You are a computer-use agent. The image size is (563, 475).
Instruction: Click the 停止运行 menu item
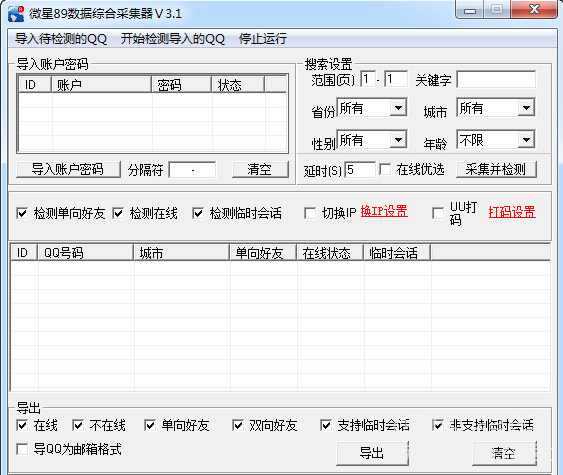263,38
